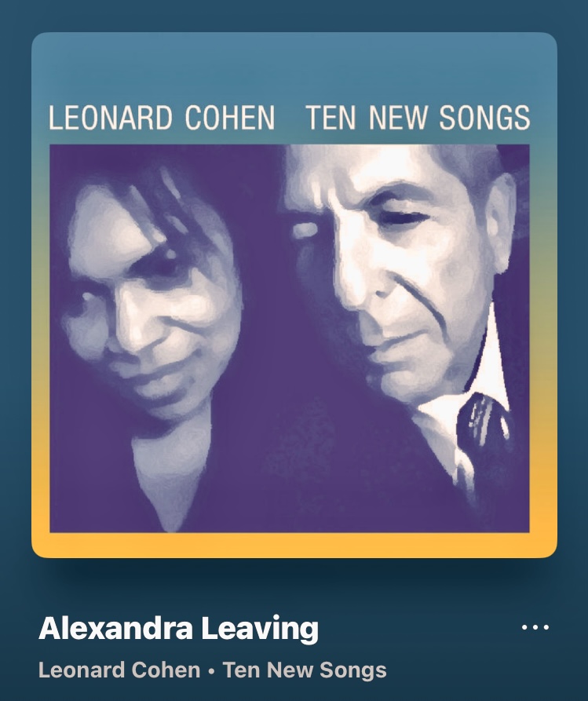This screenshot has width=588, height=701.
Task: Click the bullet separator between artist and album
Action: tap(211, 671)
